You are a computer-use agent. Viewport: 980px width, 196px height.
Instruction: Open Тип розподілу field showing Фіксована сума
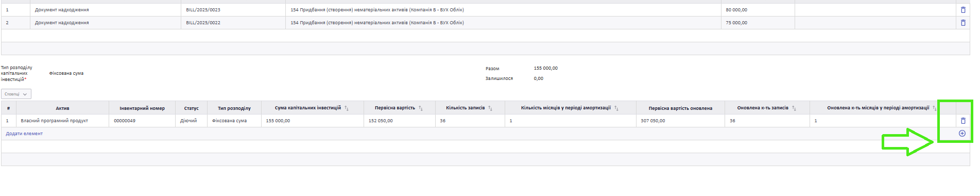coord(66,73)
